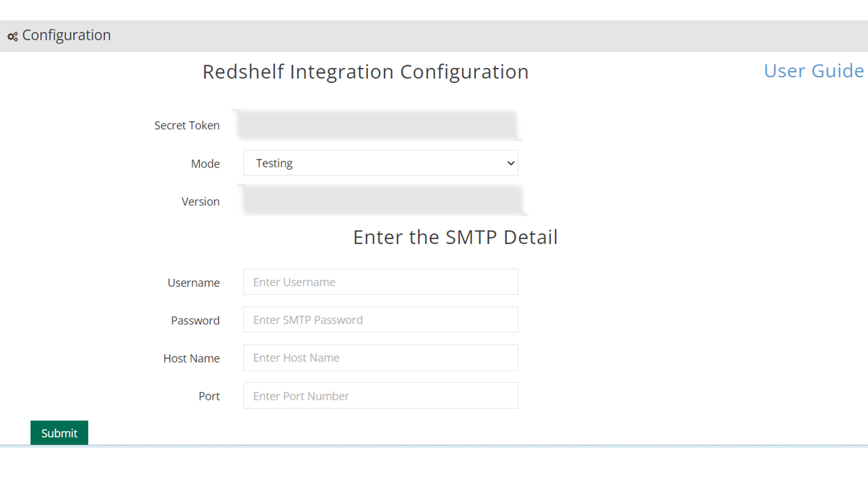Click the blurred Version field
The width and height of the screenshot is (868, 488).
coord(383,201)
